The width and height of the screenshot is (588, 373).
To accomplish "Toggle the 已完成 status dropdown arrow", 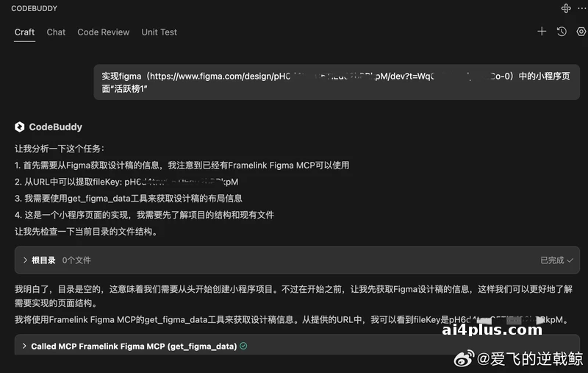I will click(570, 260).
